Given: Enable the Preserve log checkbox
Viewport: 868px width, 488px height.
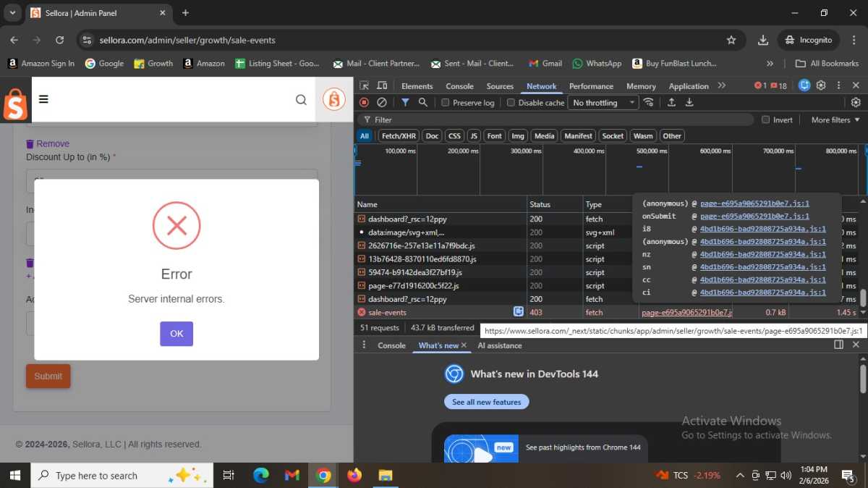Looking at the screenshot, I should [x=446, y=103].
